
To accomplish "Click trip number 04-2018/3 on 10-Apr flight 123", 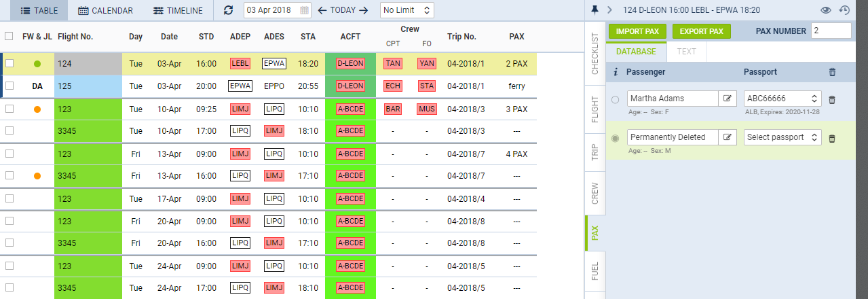I will [x=466, y=109].
